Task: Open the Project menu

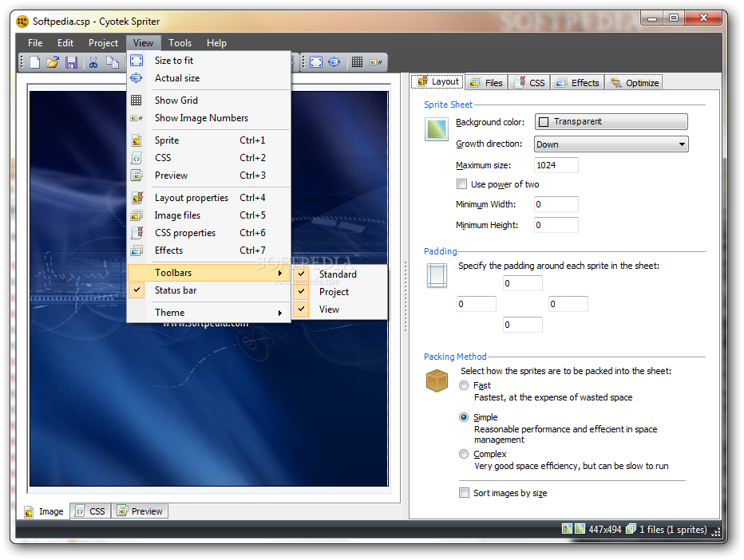Action: (x=103, y=42)
